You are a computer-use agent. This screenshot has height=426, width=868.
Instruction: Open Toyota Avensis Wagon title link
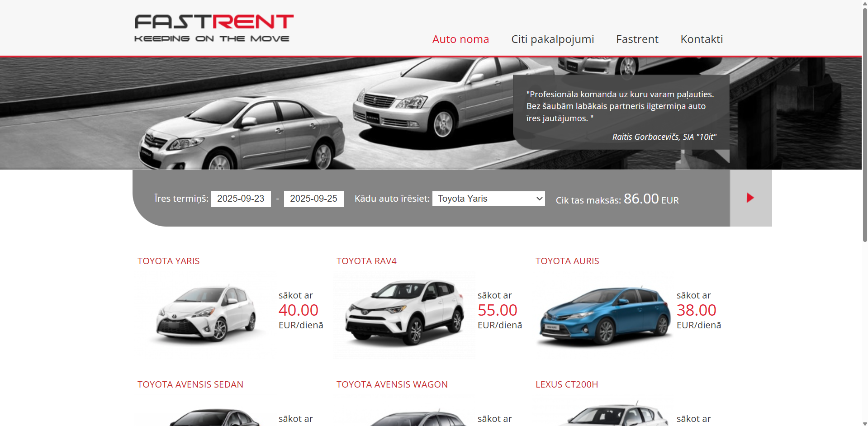coord(392,384)
